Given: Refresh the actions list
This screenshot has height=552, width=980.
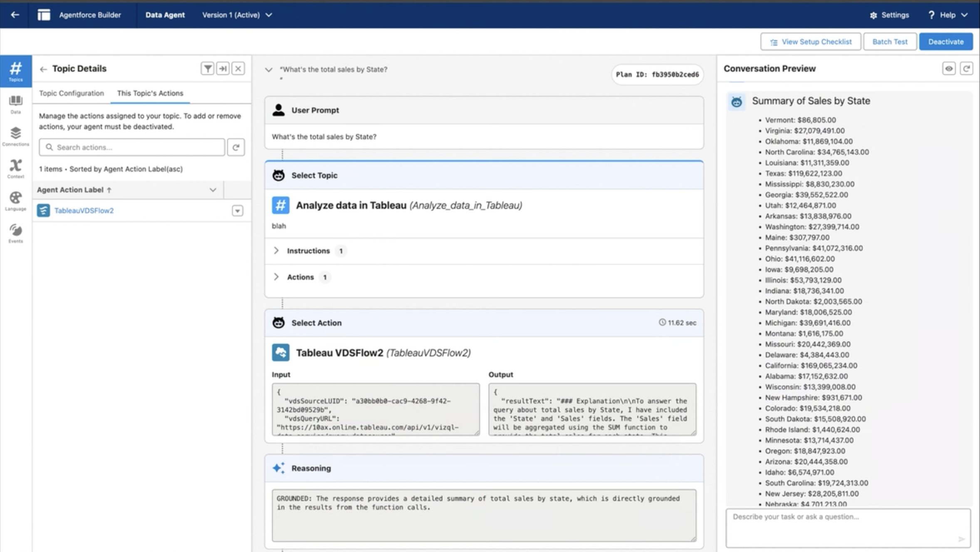Looking at the screenshot, I should pos(236,147).
